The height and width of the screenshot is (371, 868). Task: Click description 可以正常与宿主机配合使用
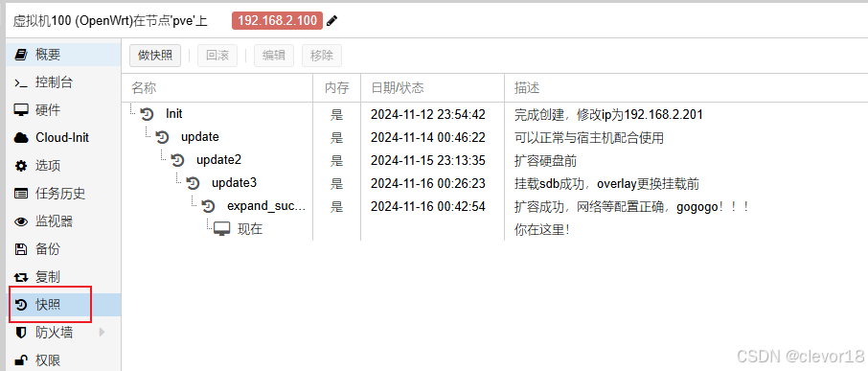pyautogui.click(x=589, y=137)
